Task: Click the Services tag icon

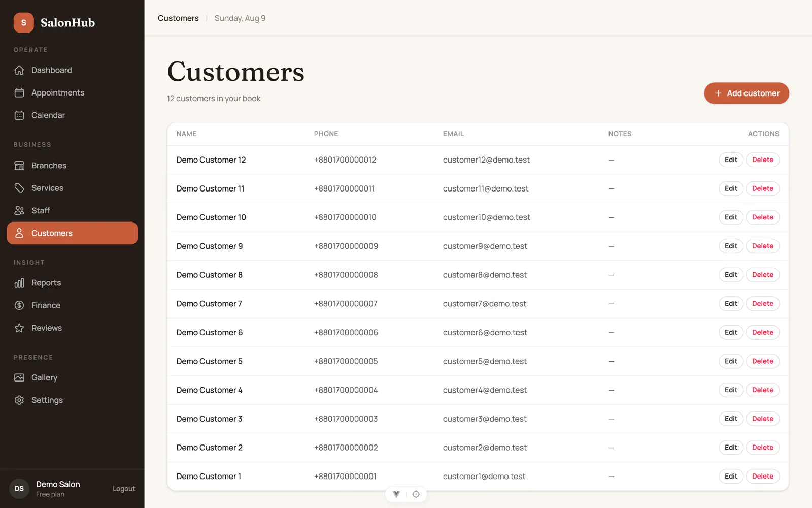Action: [x=19, y=188]
